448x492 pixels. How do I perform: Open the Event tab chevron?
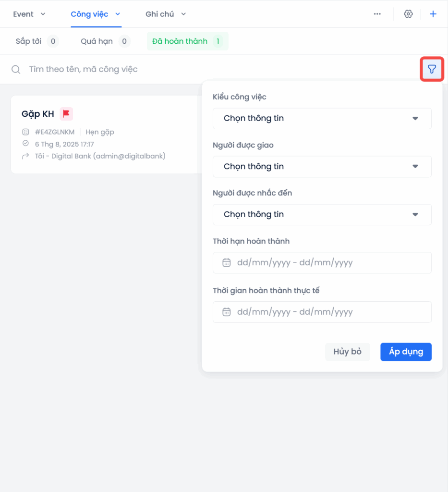(43, 14)
